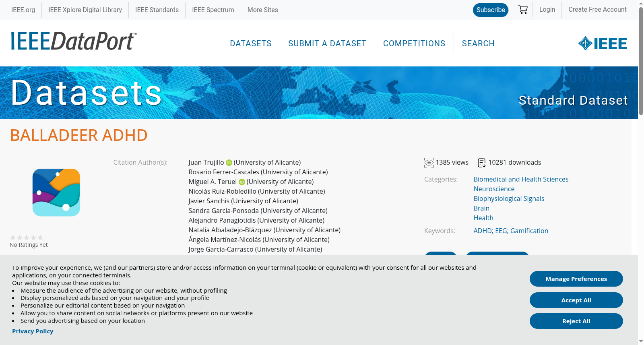Open IEEE Xplore Digital Library
Viewport: 644px width, 345px height.
click(85, 10)
